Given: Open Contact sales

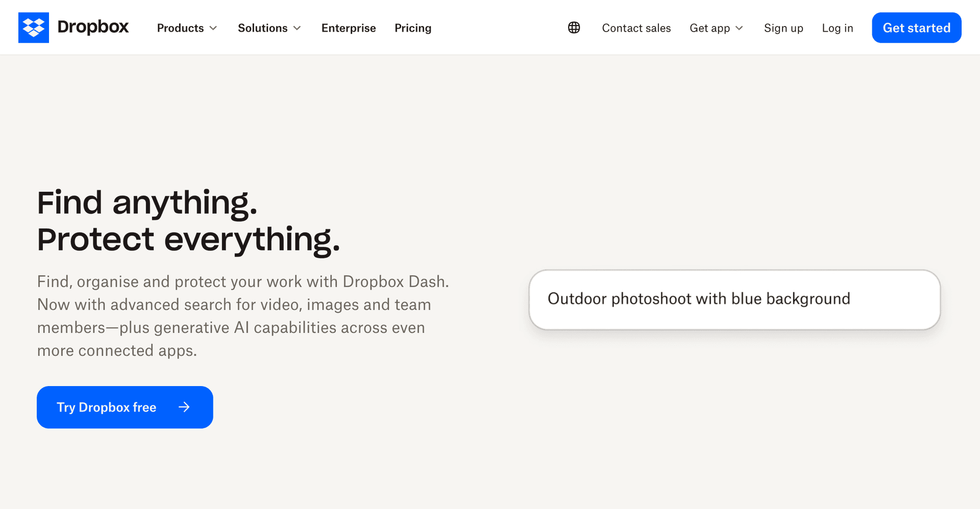Looking at the screenshot, I should [x=636, y=28].
